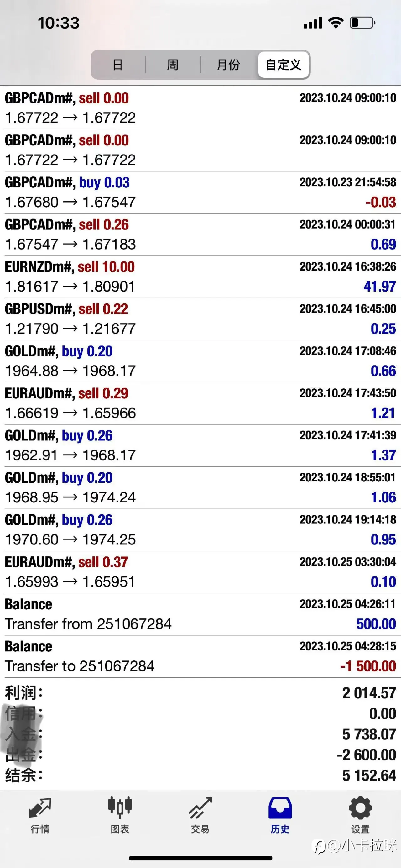Switch period filter to 月份

click(229, 65)
